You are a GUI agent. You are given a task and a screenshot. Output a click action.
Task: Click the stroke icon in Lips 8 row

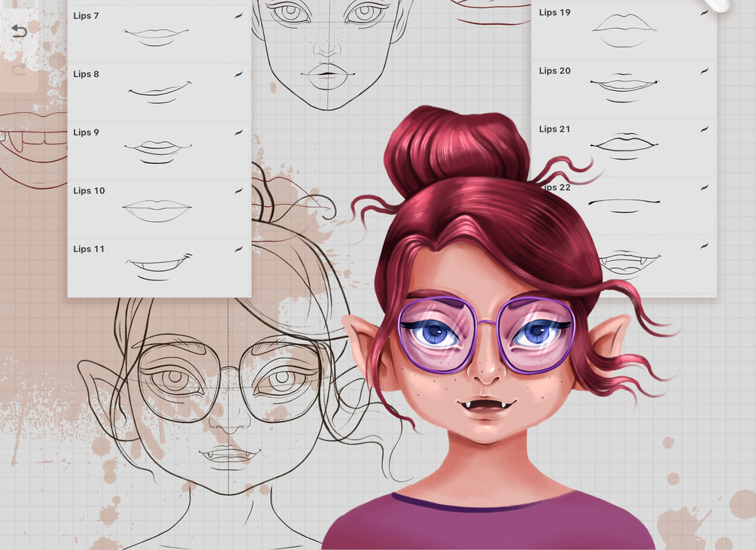[x=238, y=74]
